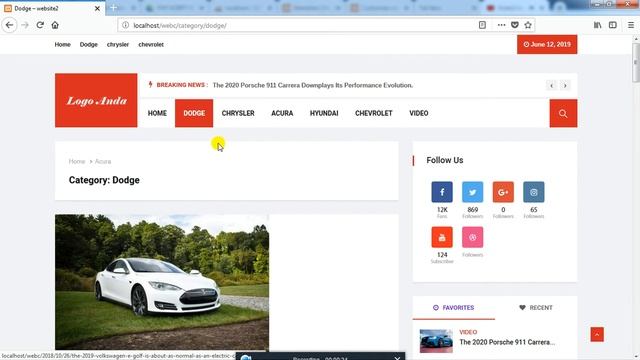Click the VIDEO category label in sidebar

tap(468, 332)
